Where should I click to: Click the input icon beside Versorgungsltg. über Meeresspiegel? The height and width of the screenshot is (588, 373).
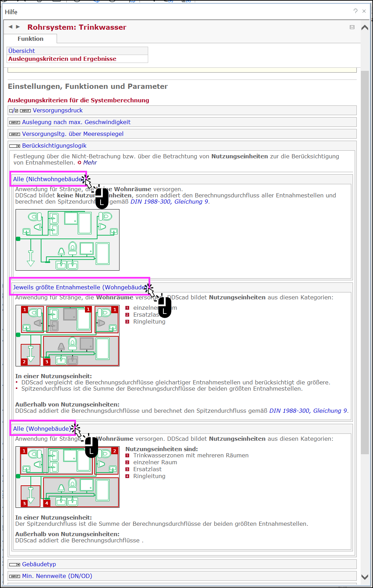point(15,134)
